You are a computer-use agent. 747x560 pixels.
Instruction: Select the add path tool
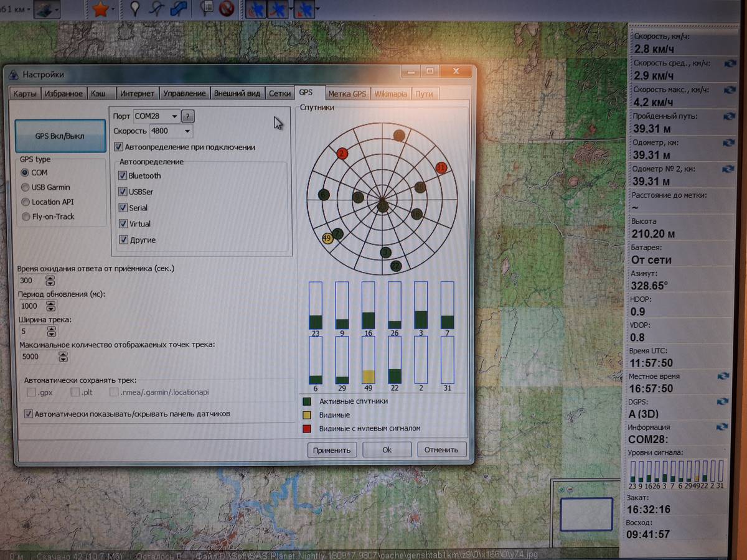[x=156, y=9]
